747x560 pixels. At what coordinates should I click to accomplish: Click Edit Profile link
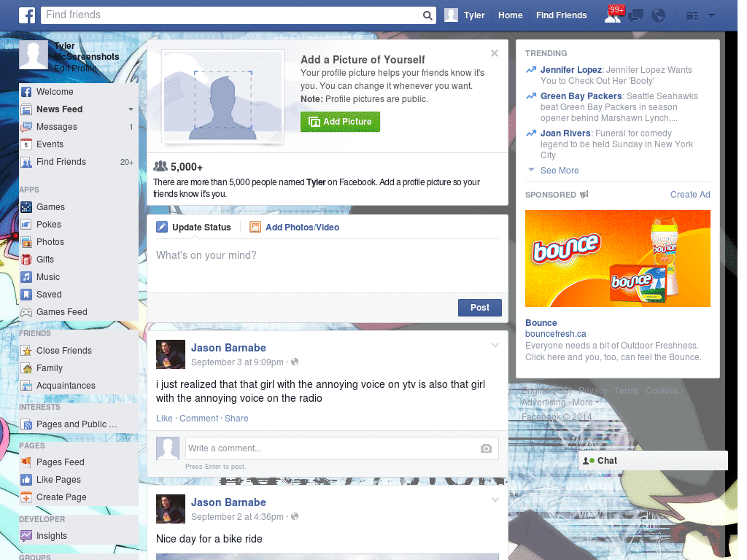coord(75,69)
